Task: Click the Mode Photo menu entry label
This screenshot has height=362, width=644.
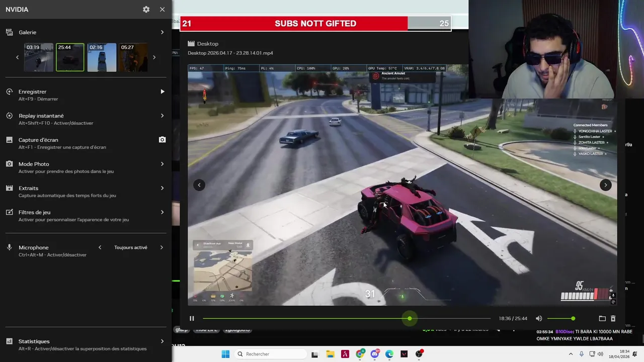Action: (34, 164)
